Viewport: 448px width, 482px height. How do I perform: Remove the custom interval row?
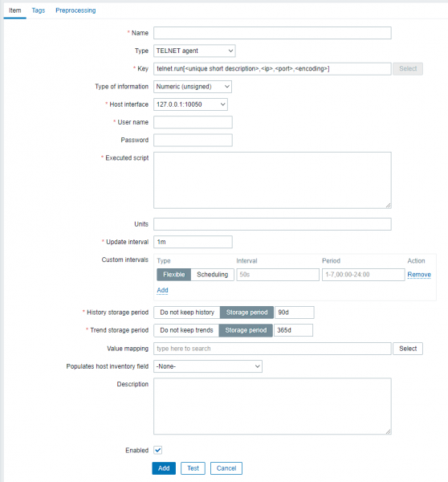[x=419, y=275]
